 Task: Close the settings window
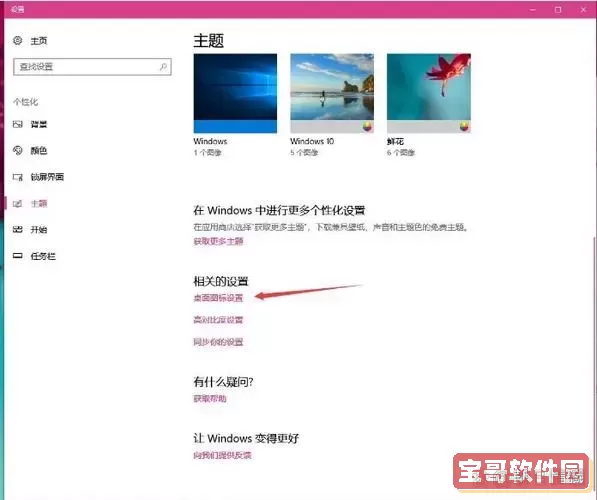click(x=583, y=10)
